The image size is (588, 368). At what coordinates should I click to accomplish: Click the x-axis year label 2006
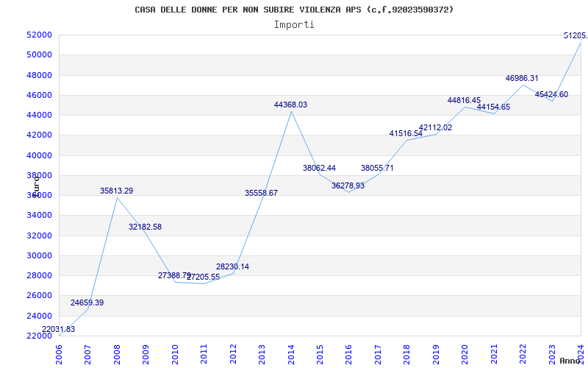pyautogui.click(x=59, y=355)
